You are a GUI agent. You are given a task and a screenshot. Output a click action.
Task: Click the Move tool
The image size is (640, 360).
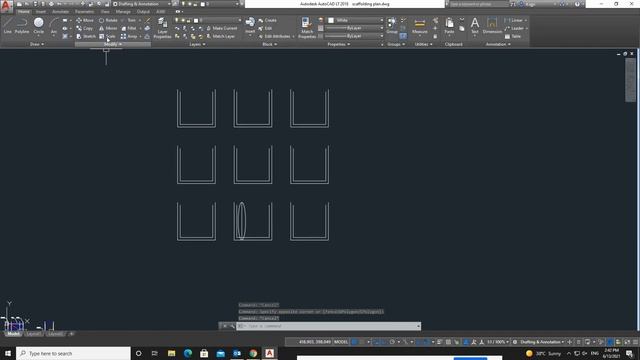coord(85,20)
